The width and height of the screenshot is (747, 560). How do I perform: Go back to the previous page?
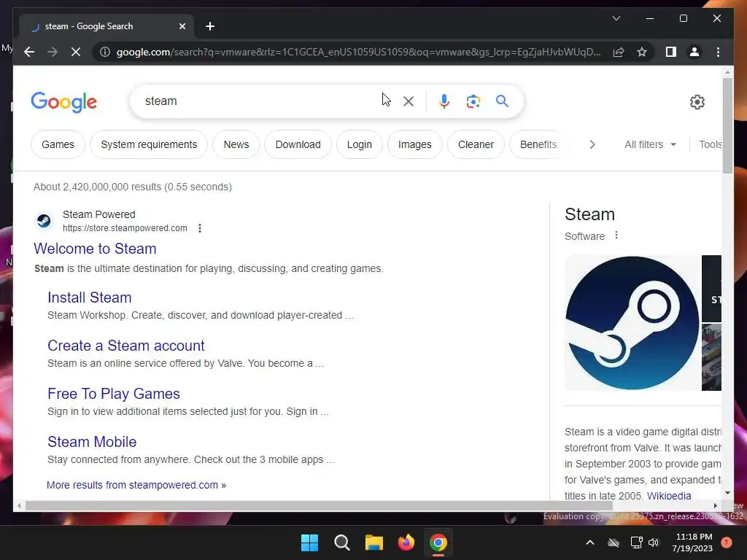tap(29, 52)
